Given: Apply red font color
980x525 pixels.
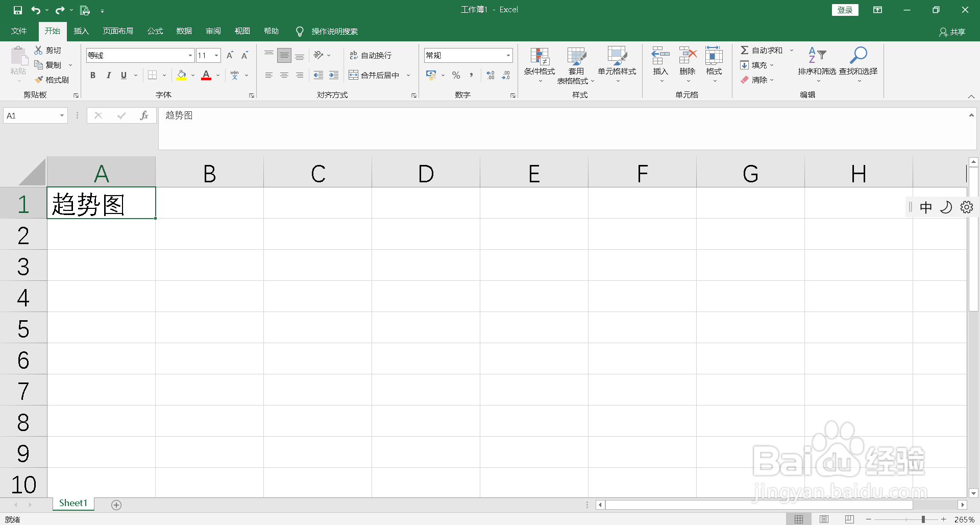Looking at the screenshot, I should 206,75.
